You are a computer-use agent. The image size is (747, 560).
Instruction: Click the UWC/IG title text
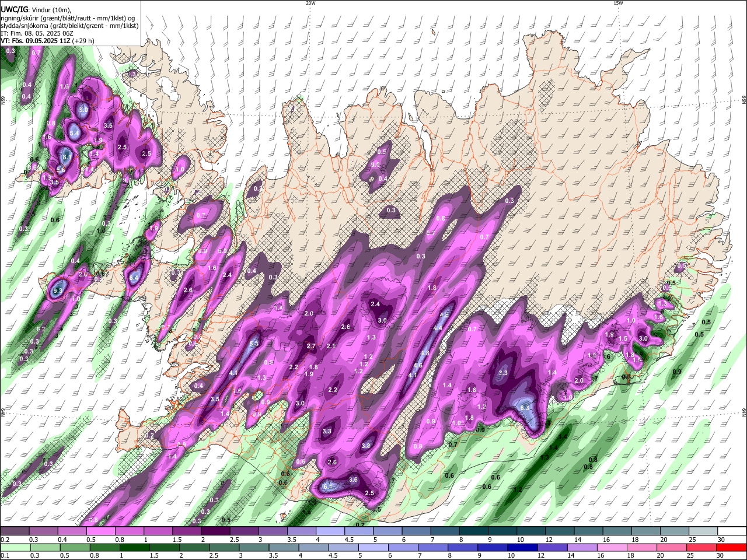pyautogui.click(x=13, y=10)
